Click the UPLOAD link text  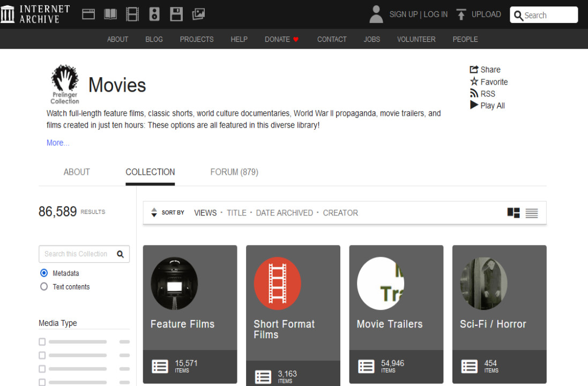coord(486,14)
